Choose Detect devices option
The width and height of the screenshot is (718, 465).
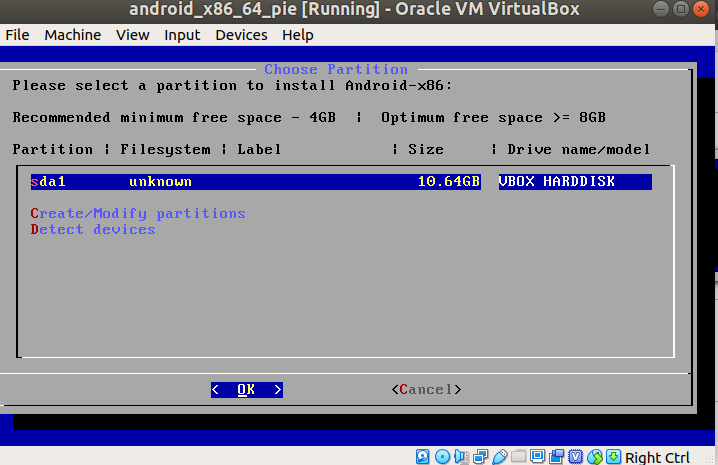(93, 229)
